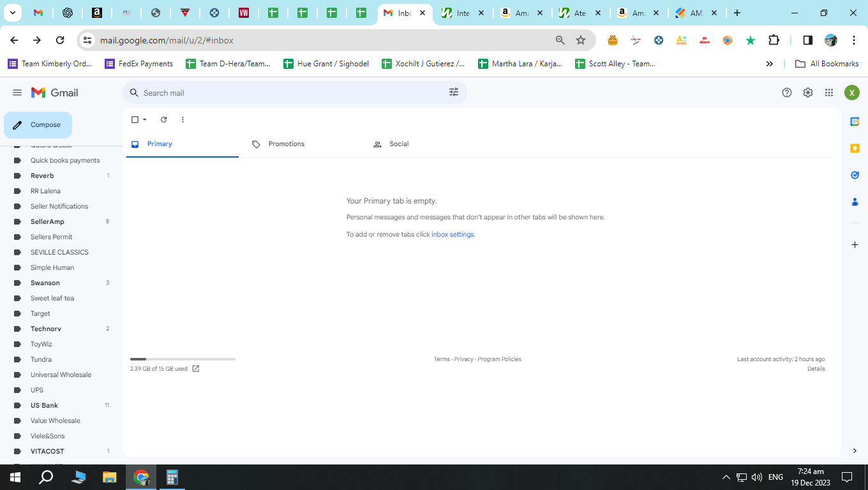The width and height of the screenshot is (868, 490).
Task: Open Gmail main menu hamburger icon
Action: (17, 93)
